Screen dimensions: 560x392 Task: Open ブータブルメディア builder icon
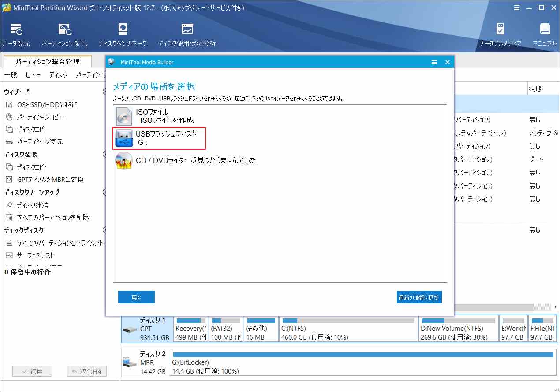point(500,35)
